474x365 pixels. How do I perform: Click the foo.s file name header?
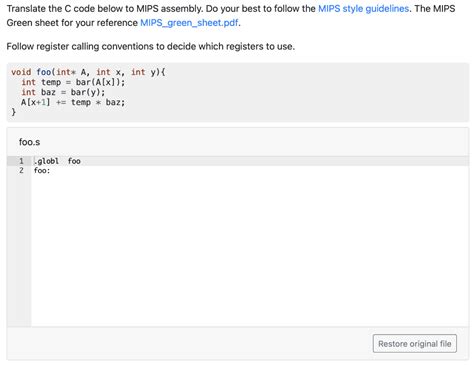(29, 142)
